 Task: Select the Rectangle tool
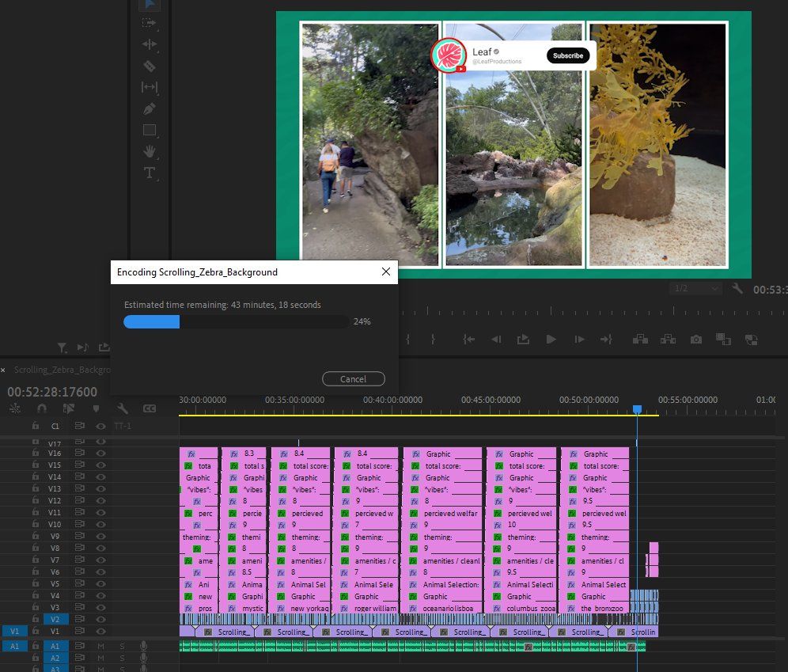pyautogui.click(x=149, y=130)
